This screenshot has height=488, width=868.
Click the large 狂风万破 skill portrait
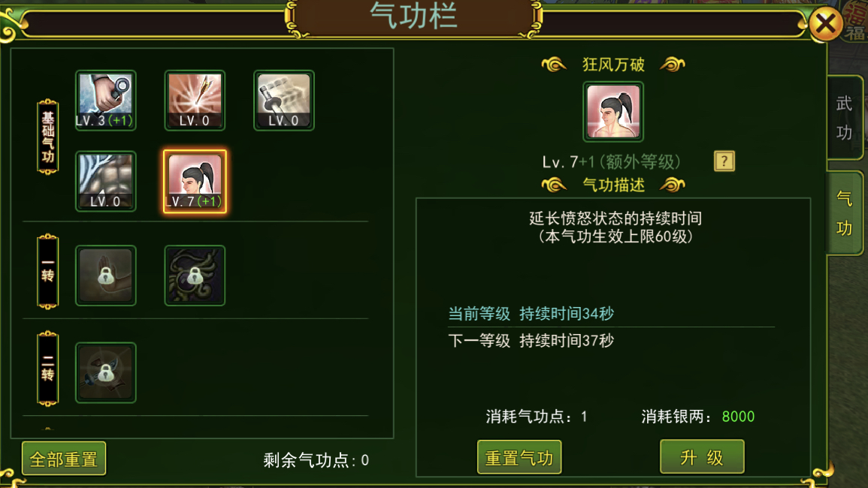613,112
